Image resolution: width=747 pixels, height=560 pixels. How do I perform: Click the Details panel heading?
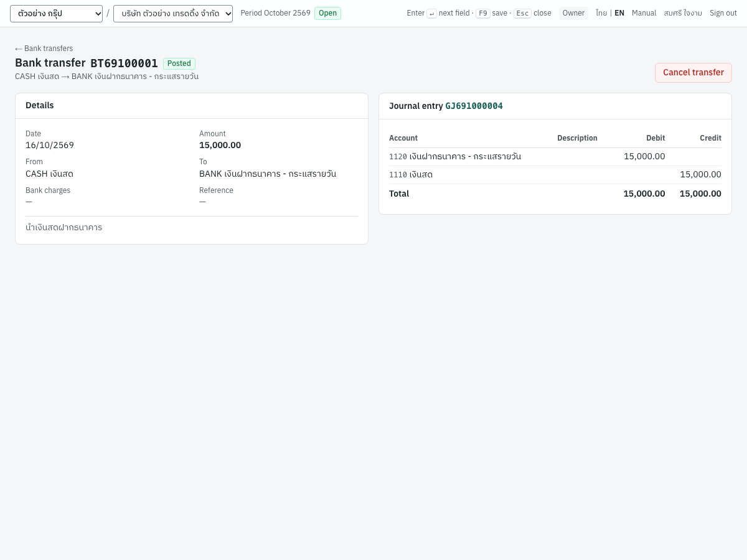pyautogui.click(x=40, y=105)
